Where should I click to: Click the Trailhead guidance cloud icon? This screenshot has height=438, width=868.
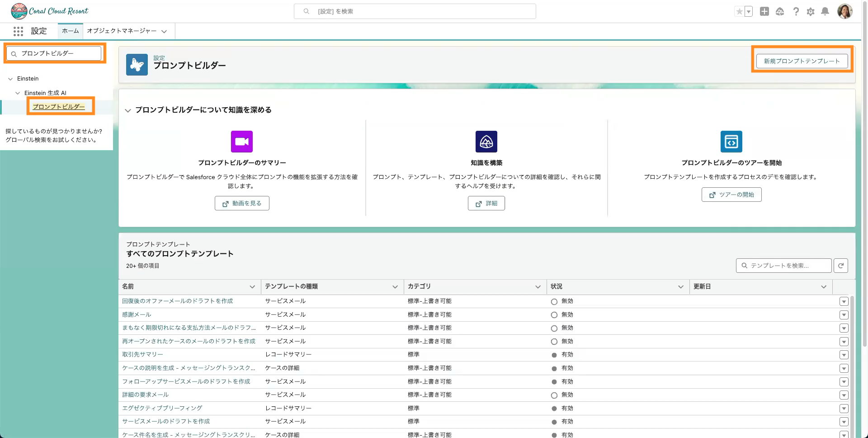tap(780, 12)
